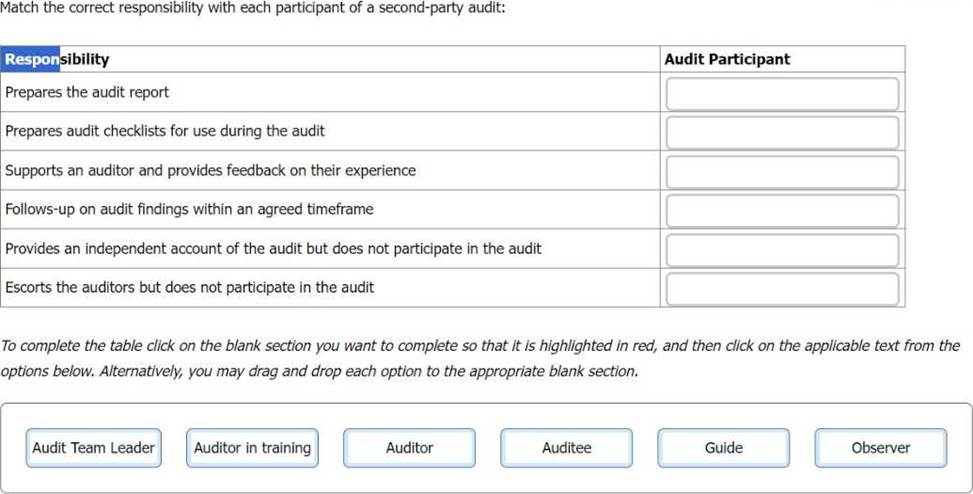Select the Auditor in training option

click(253, 448)
